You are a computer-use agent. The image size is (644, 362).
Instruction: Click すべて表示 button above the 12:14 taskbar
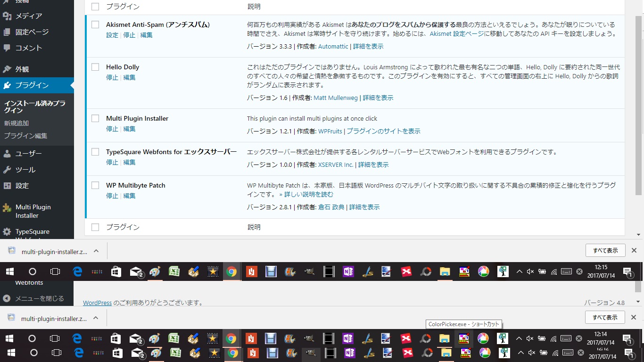pyautogui.click(x=605, y=317)
